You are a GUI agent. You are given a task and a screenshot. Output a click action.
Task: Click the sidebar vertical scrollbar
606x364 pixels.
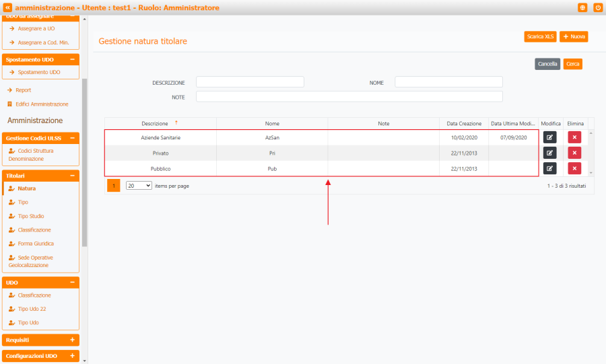click(84, 161)
